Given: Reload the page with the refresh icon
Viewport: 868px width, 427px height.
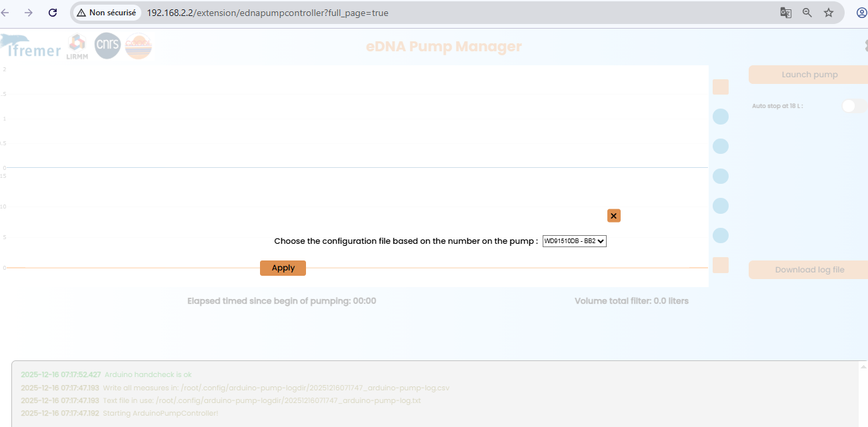Looking at the screenshot, I should pyautogui.click(x=53, y=13).
